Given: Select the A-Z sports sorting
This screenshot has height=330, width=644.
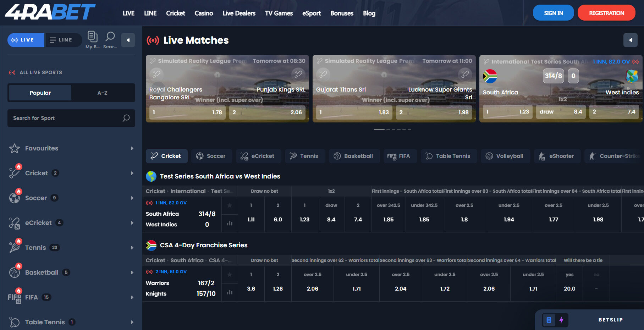Looking at the screenshot, I should click(x=103, y=93).
